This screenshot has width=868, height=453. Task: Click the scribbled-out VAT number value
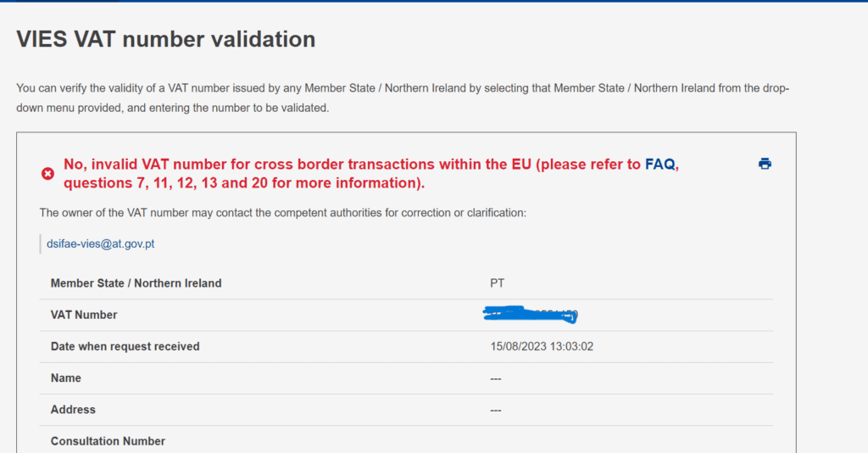pyautogui.click(x=531, y=315)
